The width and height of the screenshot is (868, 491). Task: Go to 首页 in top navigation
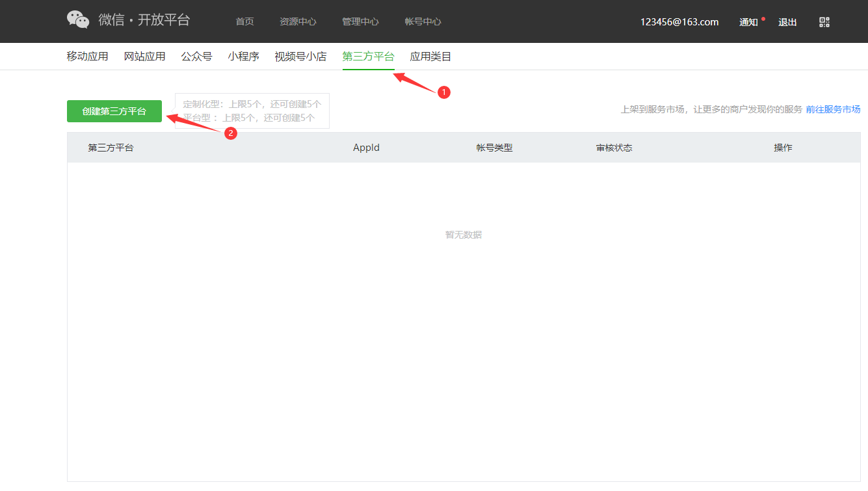(x=244, y=22)
